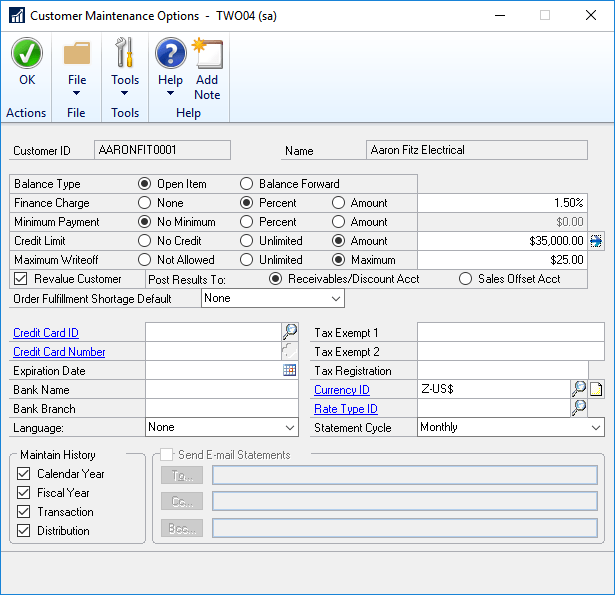Viewport: 615px width, 595px height.
Task: Click the blue arrow beside Credit Limit amount
Action: coord(596,241)
